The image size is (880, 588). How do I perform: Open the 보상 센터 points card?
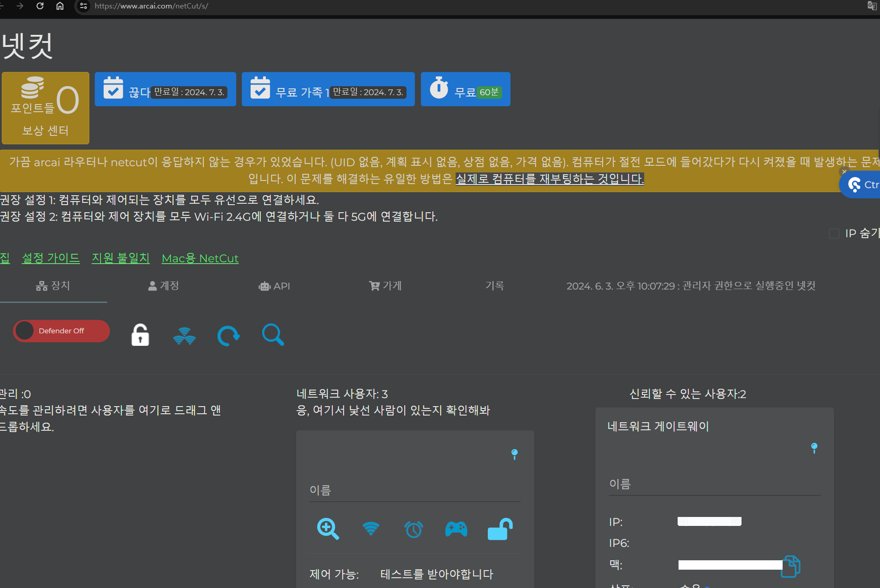click(46, 108)
